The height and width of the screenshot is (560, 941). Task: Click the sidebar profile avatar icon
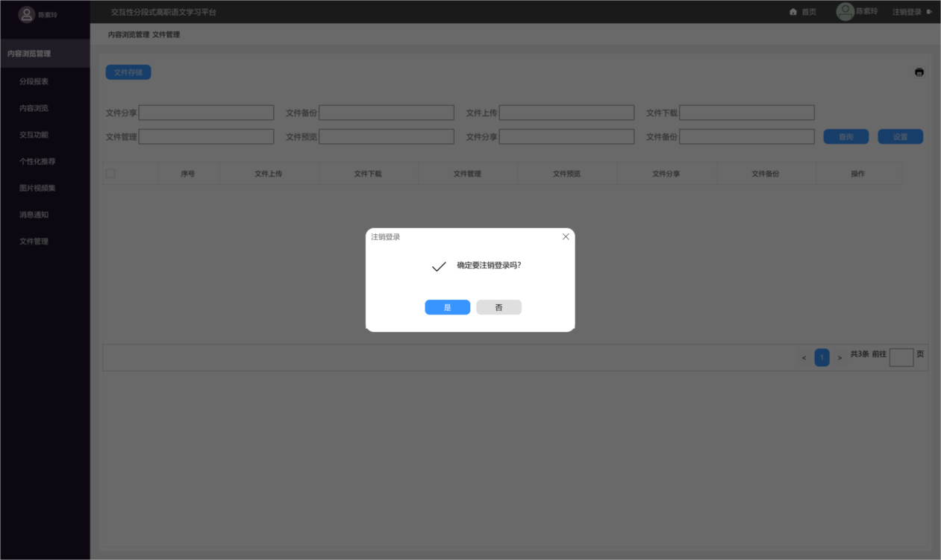[27, 14]
